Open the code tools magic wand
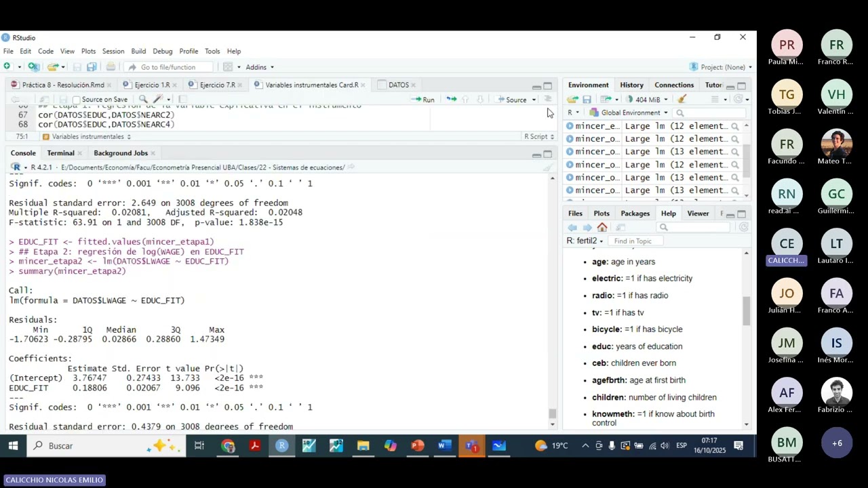This screenshot has height=488, width=868. [158, 100]
